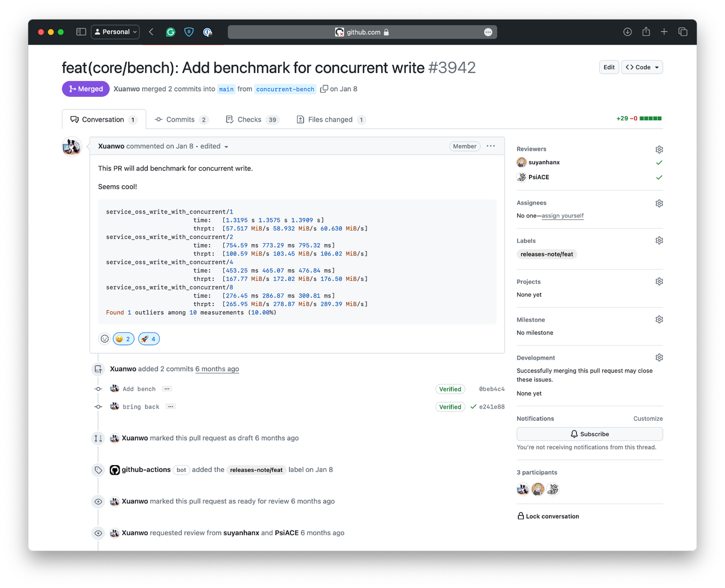The height and width of the screenshot is (588, 725).
Task: Toggle the rocket reaction on the comment
Action: [148, 338]
